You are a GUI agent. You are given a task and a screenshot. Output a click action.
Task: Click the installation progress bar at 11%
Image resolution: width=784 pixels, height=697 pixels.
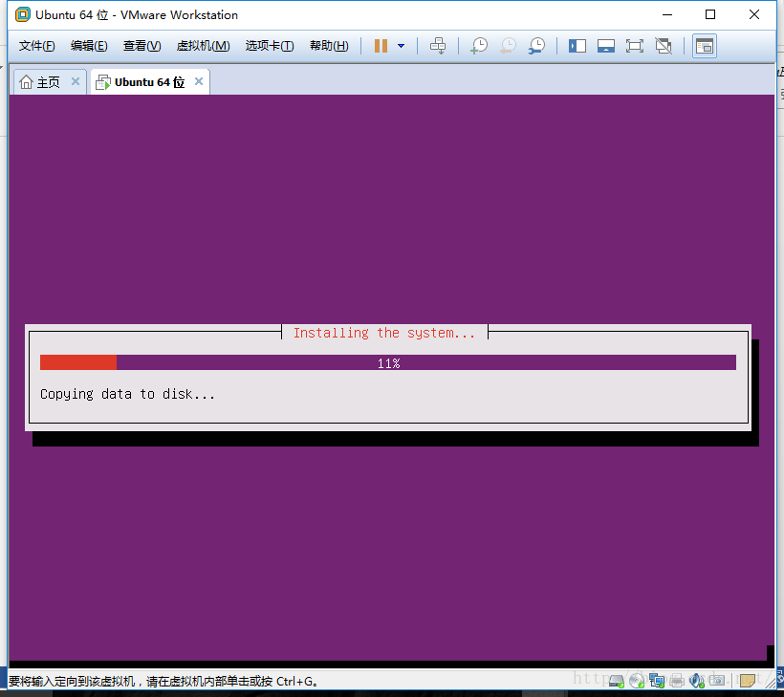click(388, 362)
